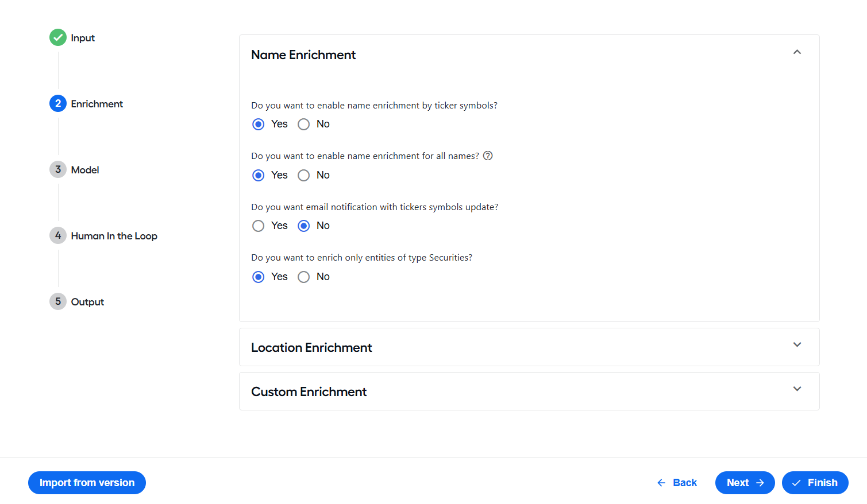Screen dimensions: 867x504
Task: Click the question about enrichment for all names
Action: pyautogui.click(x=365, y=156)
